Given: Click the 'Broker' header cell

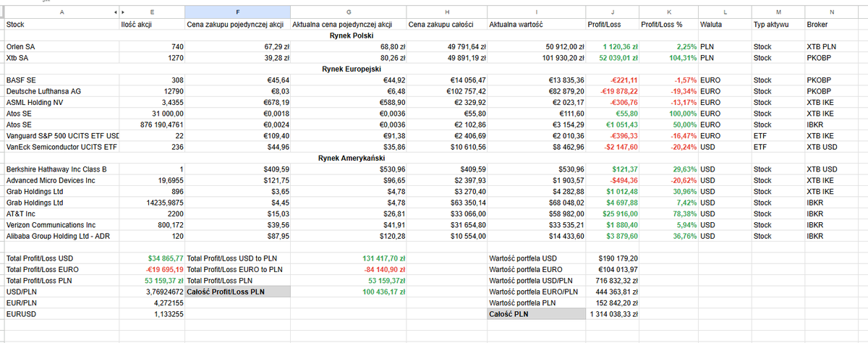Looking at the screenshot, I should [833, 24].
